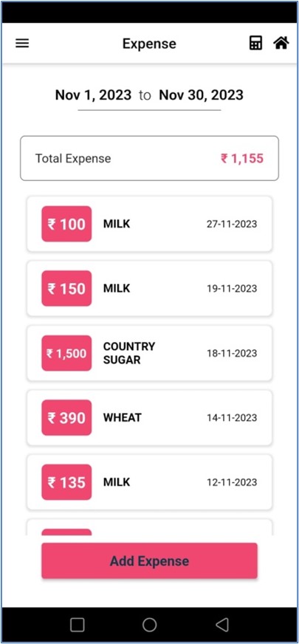
Task: Open WHEAT expense entry
Action: pos(149,418)
